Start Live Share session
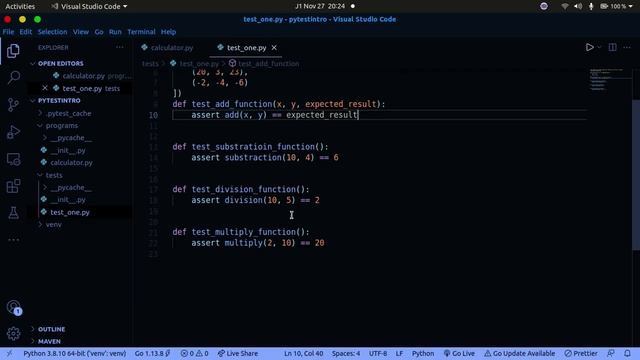Image resolution: width=640 pixels, height=360 pixels. coord(238,353)
